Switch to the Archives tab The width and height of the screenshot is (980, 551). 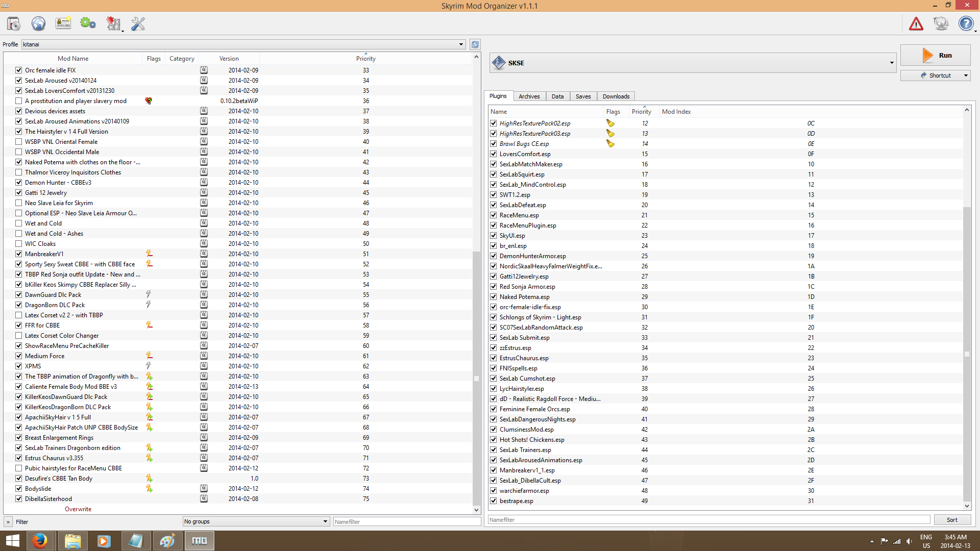[x=529, y=96]
